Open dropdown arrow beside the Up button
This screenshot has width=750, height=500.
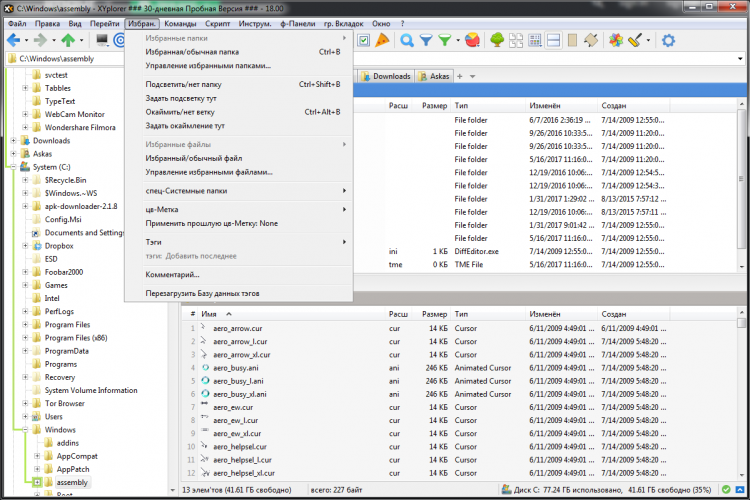81,41
